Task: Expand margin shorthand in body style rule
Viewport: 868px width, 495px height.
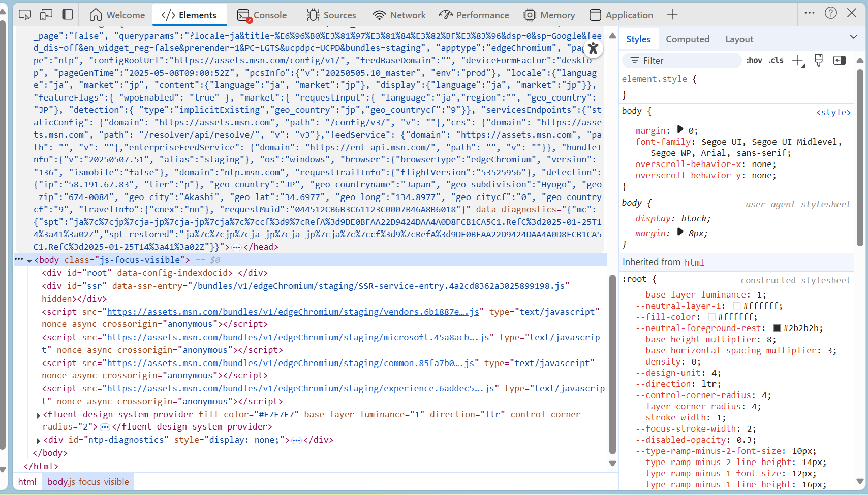Action: 680,129
